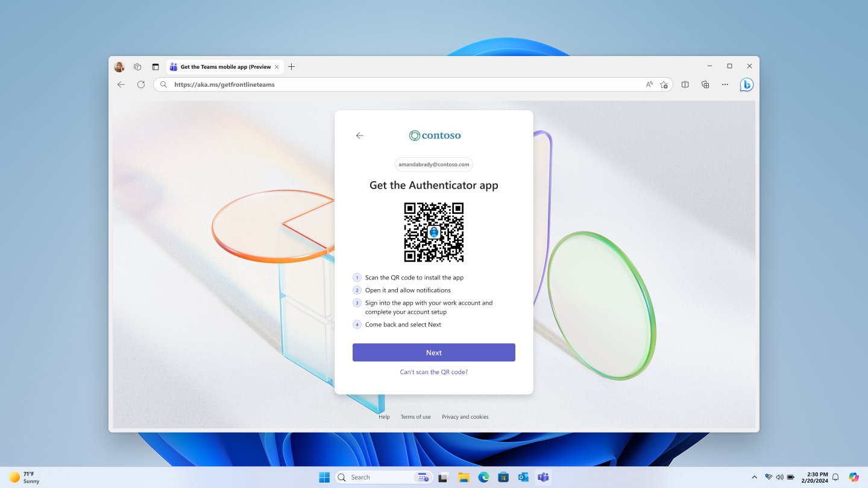The image size is (868, 488).
Task: Show hidden system tray icons
Action: tap(754, 477)
